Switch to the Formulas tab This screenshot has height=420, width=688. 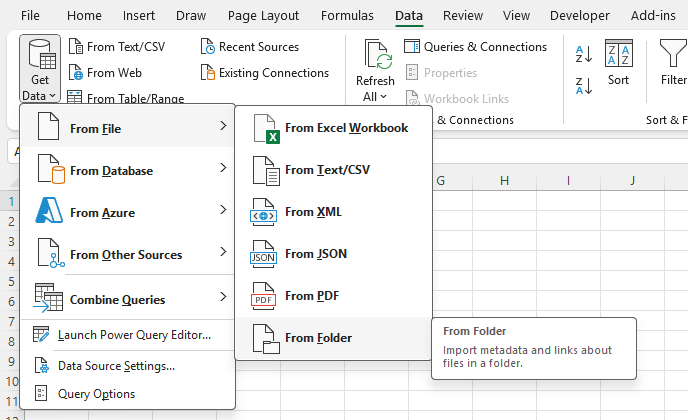pyautogui.click(x=347, y=16)
